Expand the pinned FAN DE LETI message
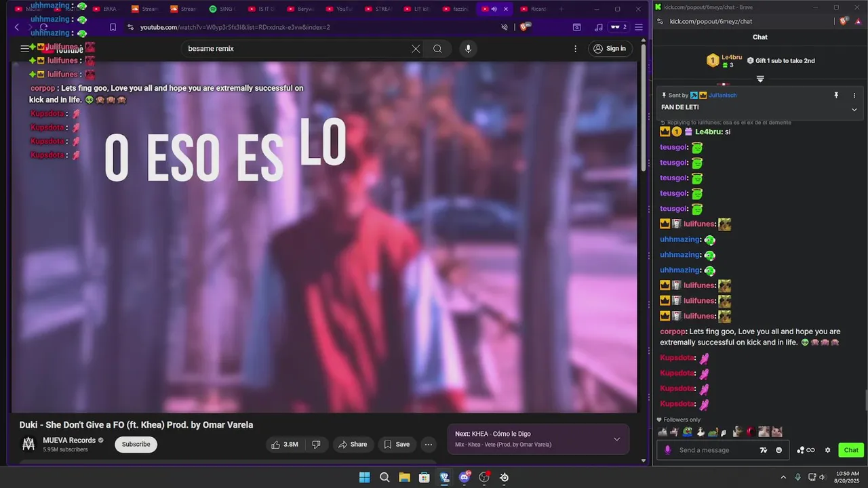This screenshot has height=488, width=868. (x=854, y=109)
